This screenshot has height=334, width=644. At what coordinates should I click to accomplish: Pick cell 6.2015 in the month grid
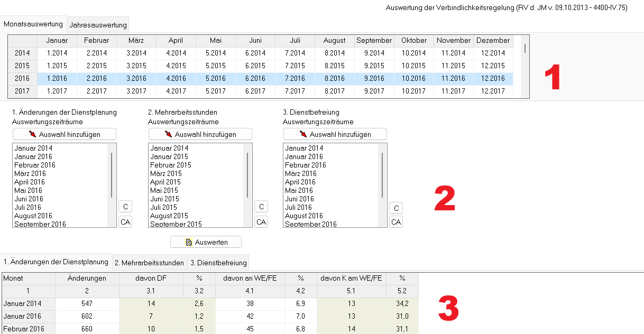pyautogui.click(x=255, y=66)
